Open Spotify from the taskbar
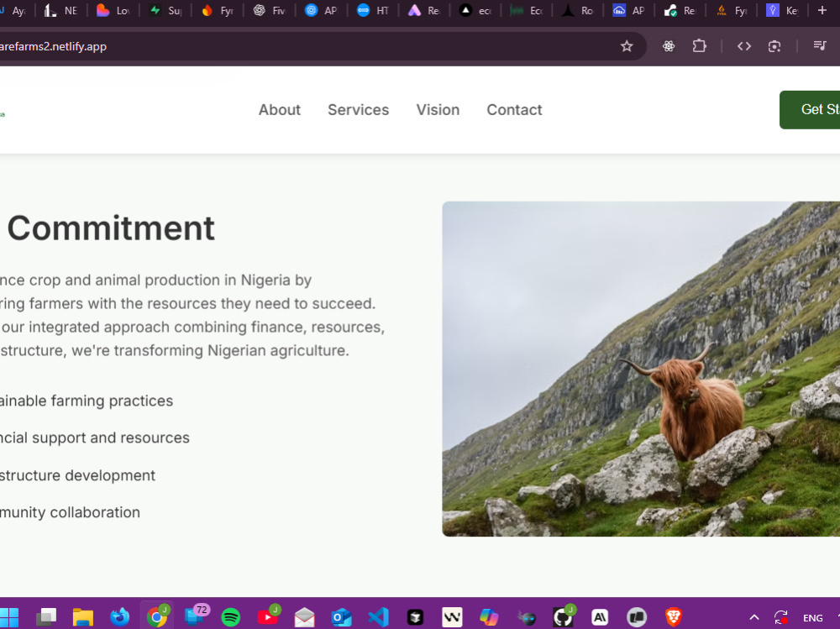The height and width of the screenshot is (629, 840). 231,617
